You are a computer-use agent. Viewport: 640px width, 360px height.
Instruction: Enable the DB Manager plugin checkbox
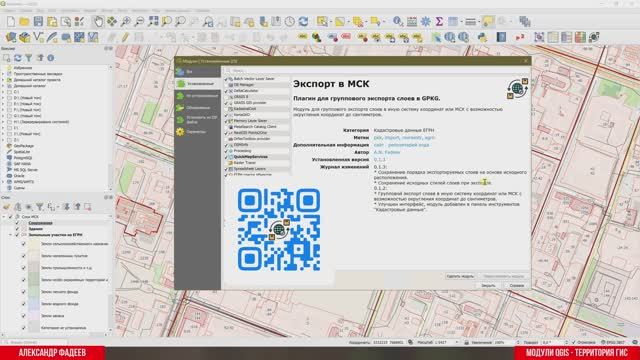(x=226, y=85)
